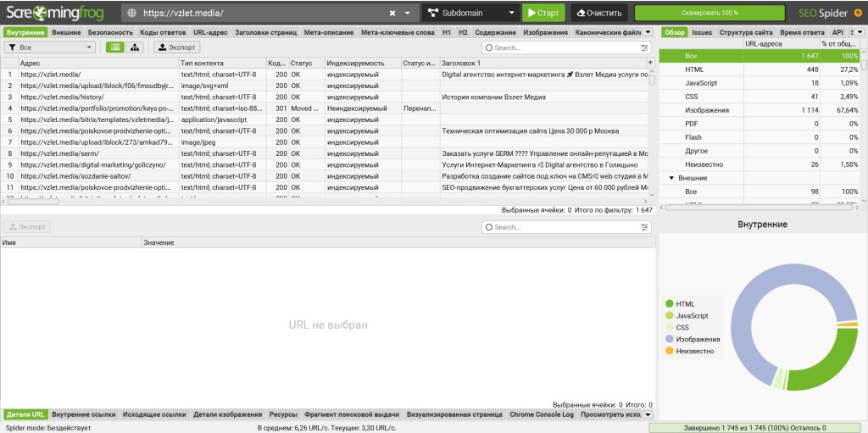The width and height of the screenshot is (868, 433).
Task: Click the upper Экспорт button
Action: click(x=176, y=47)
